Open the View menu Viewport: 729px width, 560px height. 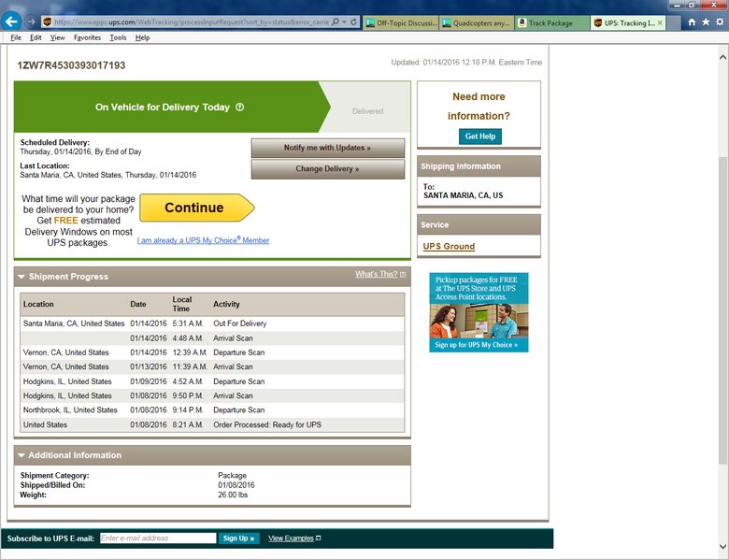[x=58, y=37]
